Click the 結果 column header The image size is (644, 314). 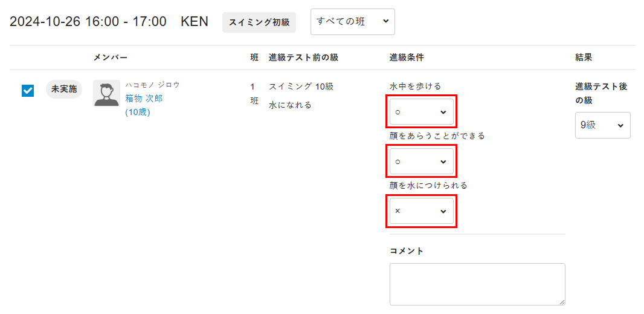(584, 57)
